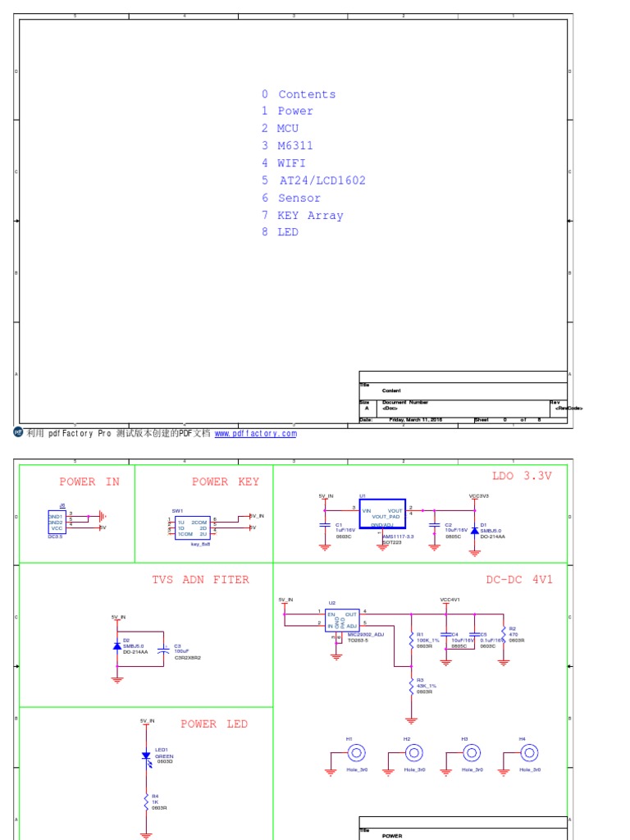Select the SW1 key_8x8 switch symbol
630x840 pixels.
point(192,528)
